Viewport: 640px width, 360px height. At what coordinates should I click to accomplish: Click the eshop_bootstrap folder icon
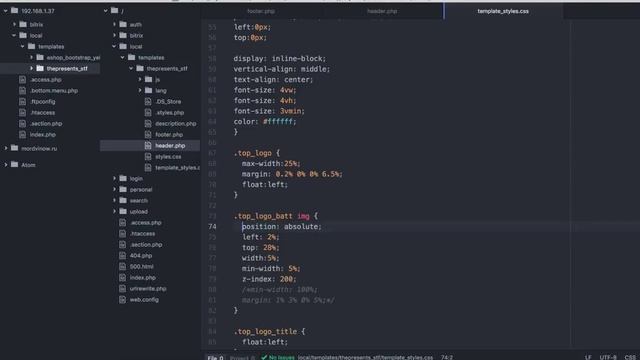[x=40, y=58]
